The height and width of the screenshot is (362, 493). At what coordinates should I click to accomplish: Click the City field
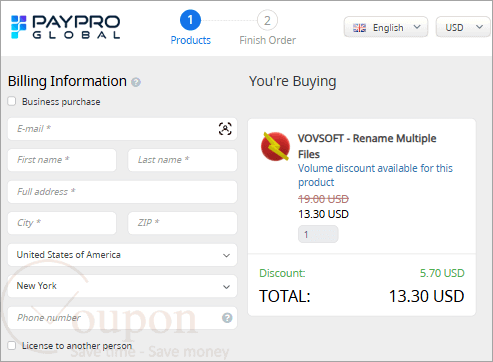[62, 223]
